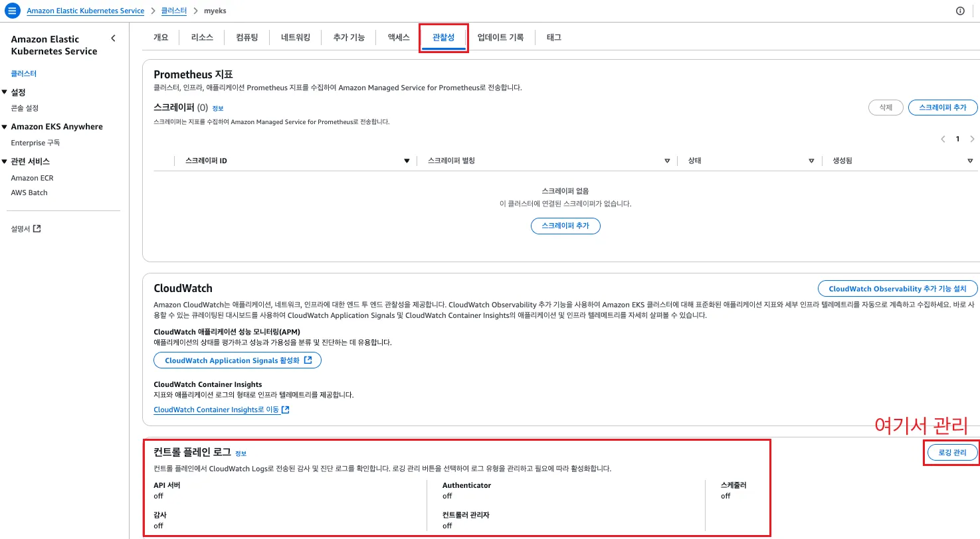Viewport: 980px width, 539px height.
Task: Click the 삭제 button
Action: [886, 108]
